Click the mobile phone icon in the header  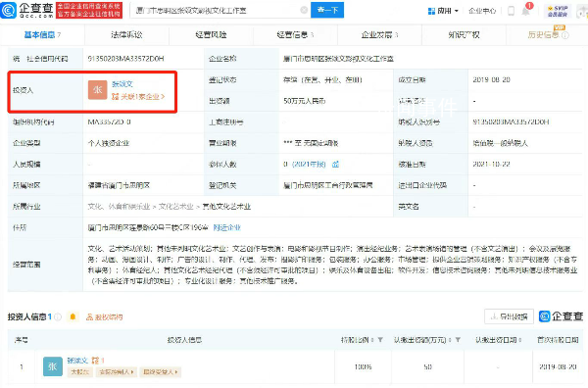(x=511, y=11)
